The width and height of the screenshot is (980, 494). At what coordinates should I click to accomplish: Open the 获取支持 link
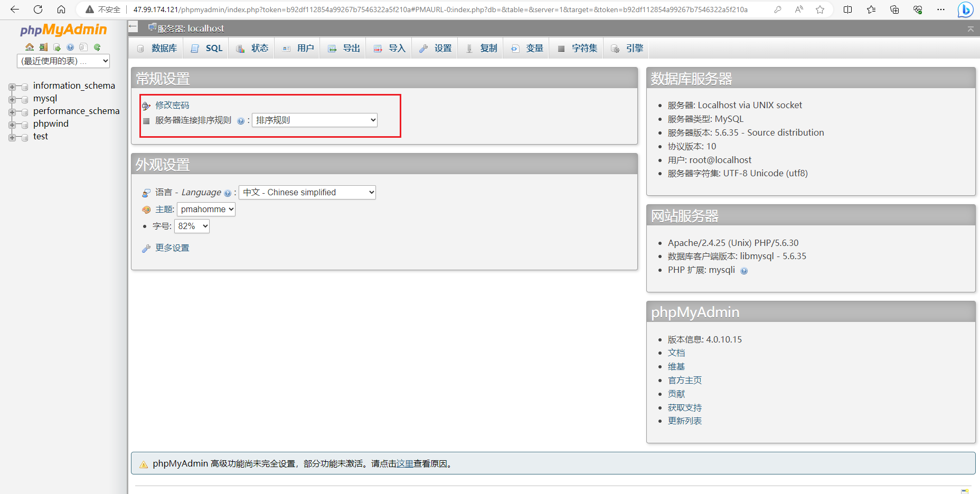click(685, 408)
